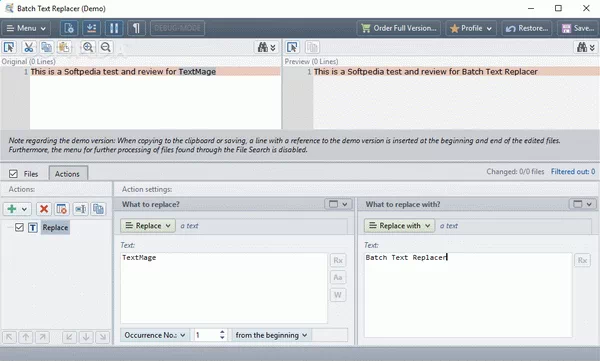The image size is (600, 361).
Task: Click the file settings icon in dark toolbar
Action: point(69,28)
